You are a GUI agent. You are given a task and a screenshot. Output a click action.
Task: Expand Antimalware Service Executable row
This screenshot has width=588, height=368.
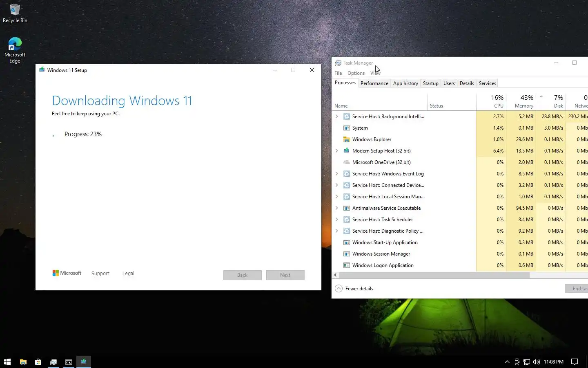pyautogui.click(x=336, y=208)
